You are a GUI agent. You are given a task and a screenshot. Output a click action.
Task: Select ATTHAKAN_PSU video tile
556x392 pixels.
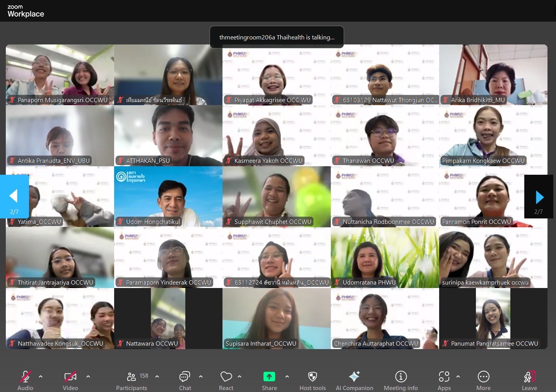(x=168, y=135)
